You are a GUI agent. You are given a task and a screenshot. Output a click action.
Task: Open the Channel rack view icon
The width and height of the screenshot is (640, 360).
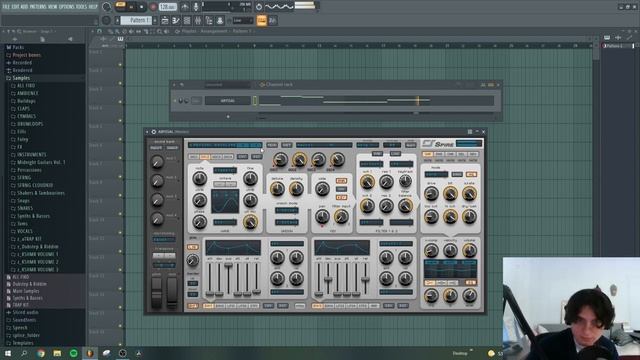[x=187, y=20]
